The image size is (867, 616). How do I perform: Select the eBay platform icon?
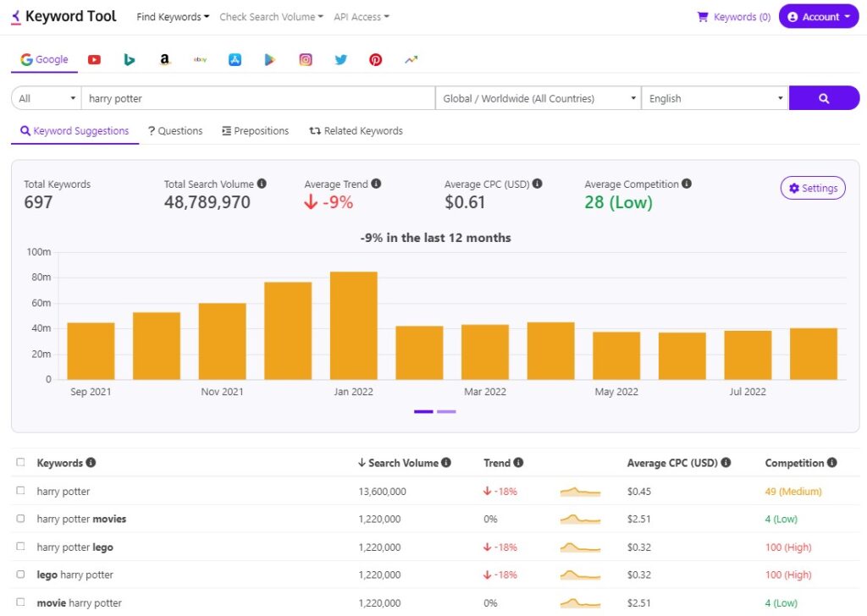(200, 60)
